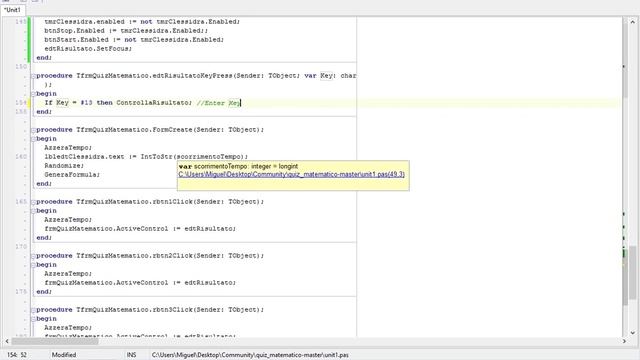Click ActiveControl assignment line inside rbtn2Click
This screenshot has height=360, width=640.
[140, 283]
